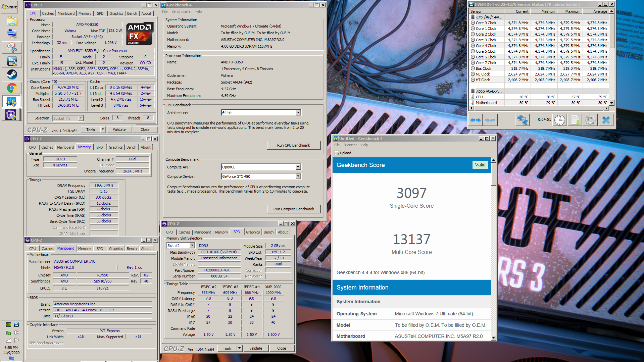Click the Upload icon in Geekbench results
This screenshot has width=644, height=362.
(337, 153)
